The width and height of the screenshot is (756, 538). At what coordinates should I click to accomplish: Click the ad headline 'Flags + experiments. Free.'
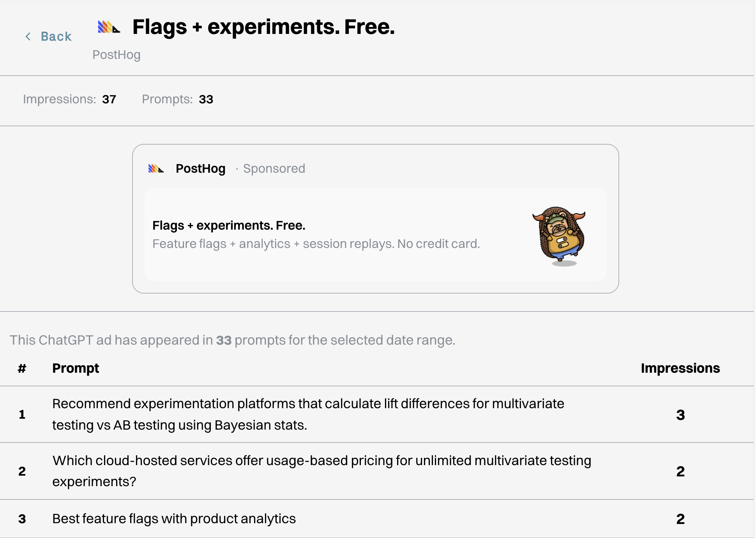[229, 225]
